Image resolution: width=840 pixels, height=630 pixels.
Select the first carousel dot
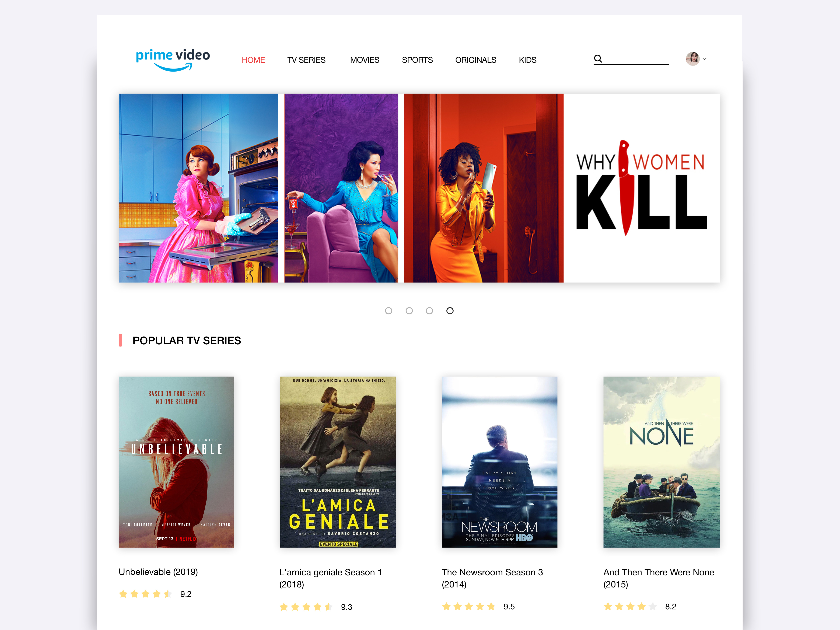[388, 311]
